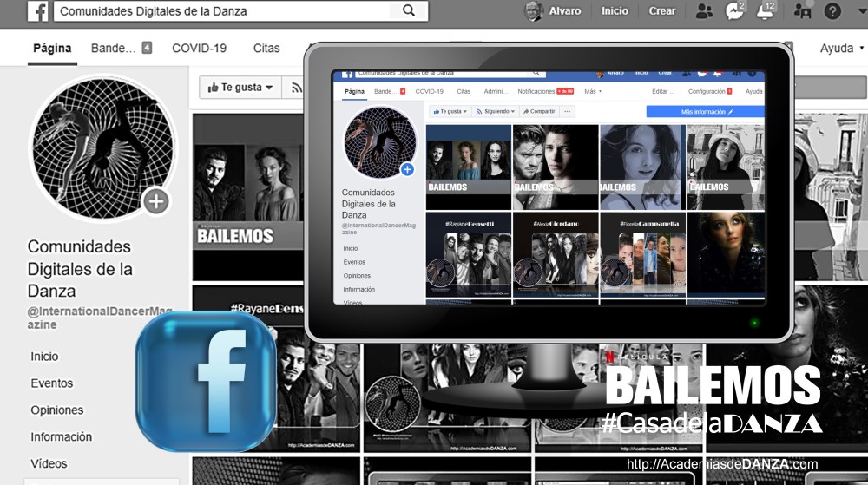Open Messenger icon with badge 2
868x485 pixels.
click(x=734, y=11)
